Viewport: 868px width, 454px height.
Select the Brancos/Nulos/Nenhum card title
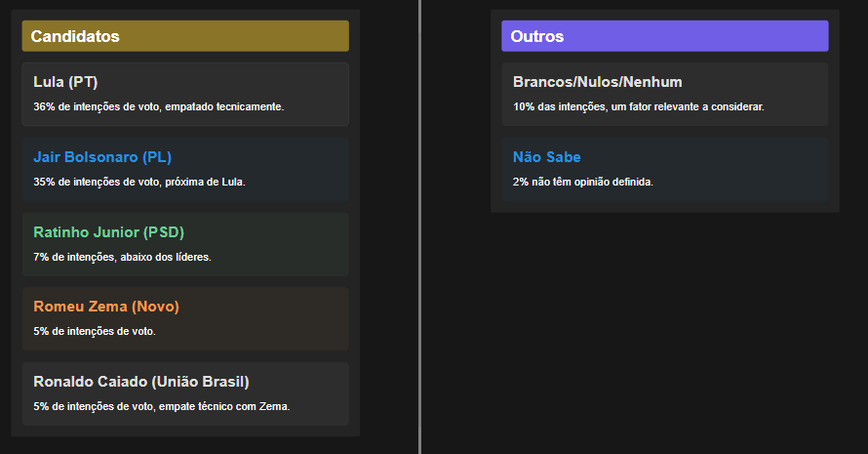[x=597, y=82]
